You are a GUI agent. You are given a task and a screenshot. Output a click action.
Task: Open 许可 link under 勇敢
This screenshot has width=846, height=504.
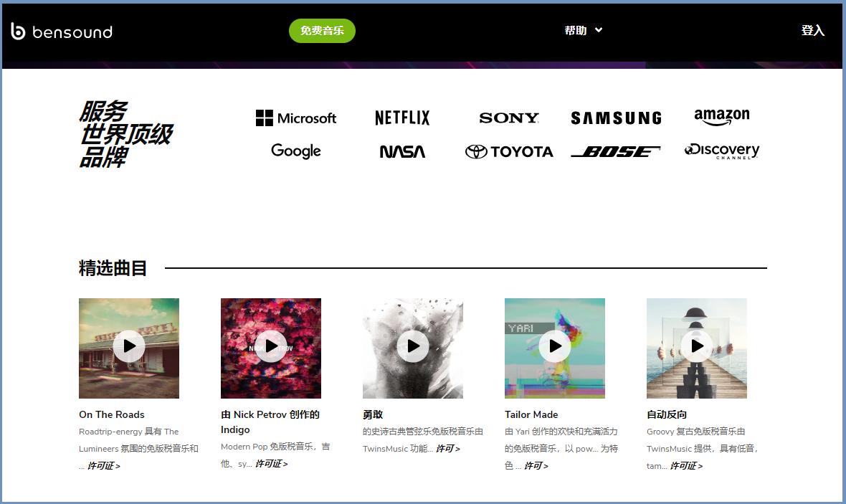coord(448,448)
